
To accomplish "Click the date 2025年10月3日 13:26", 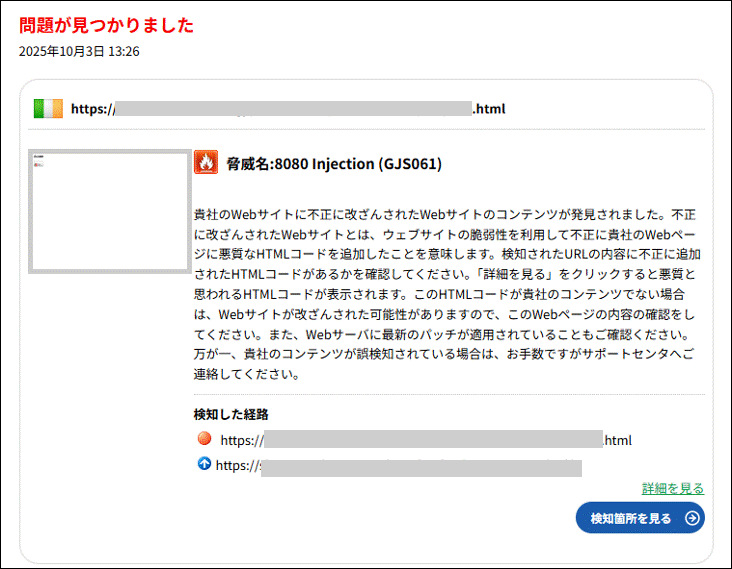I will (x=78, y=51).
